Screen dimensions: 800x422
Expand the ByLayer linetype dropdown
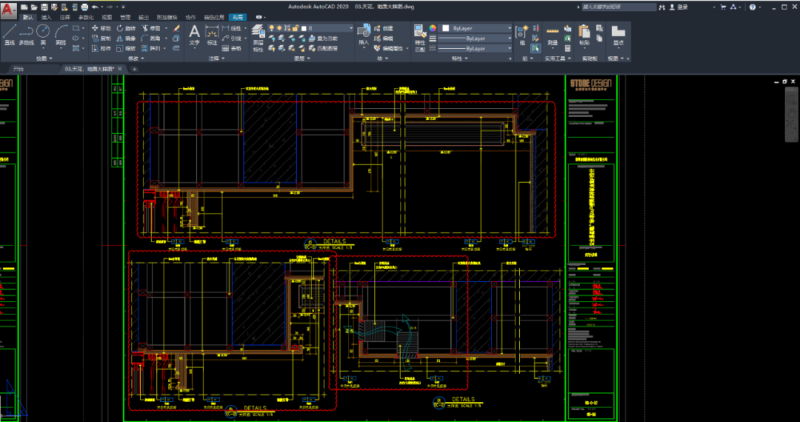[x=508, y=48]
